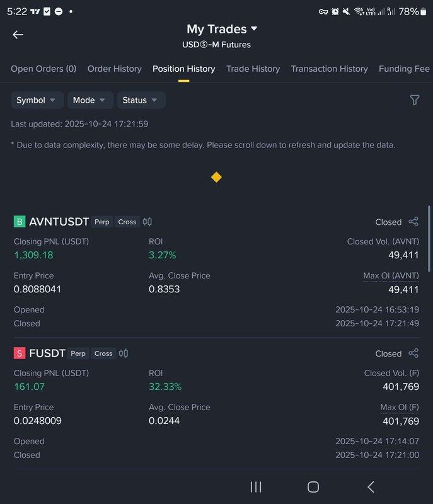
Task: Switch to the Order History tab
Action: (114, 69)
